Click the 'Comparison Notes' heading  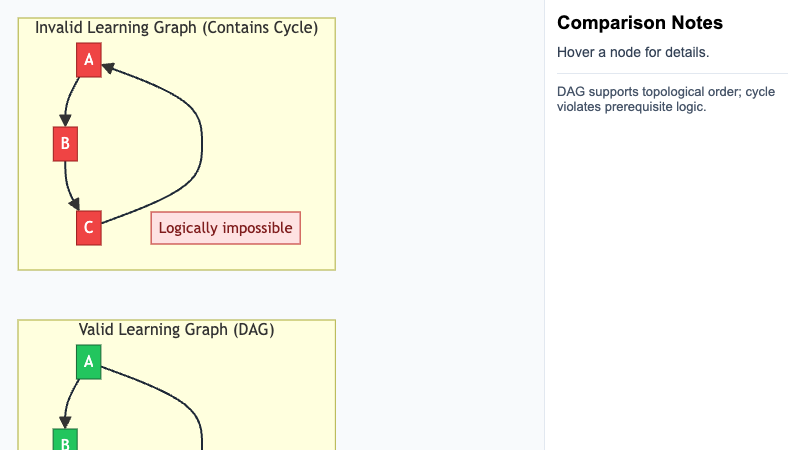pos(640,23)
